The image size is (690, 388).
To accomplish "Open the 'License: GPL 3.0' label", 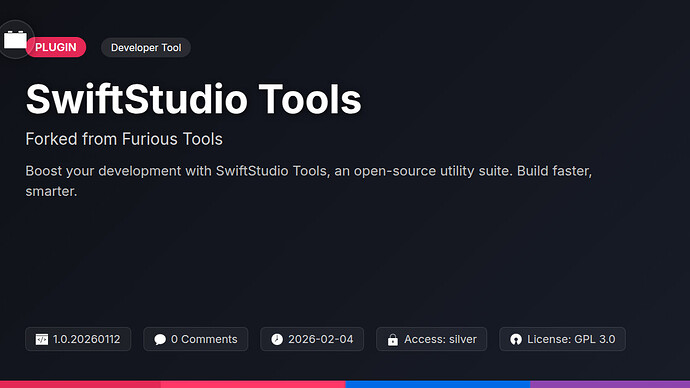I will (x=571, y=339).
